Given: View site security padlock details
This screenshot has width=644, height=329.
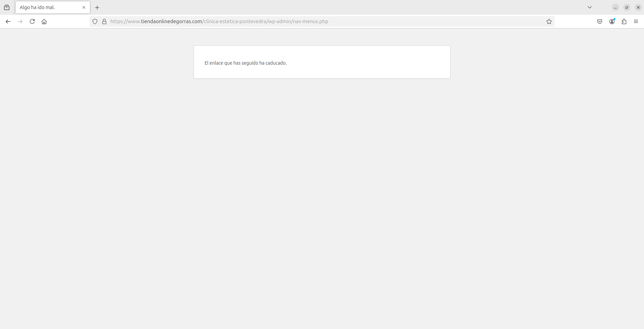Looking at the screenshot, I should pyautogui.click(x=104, y=21).
